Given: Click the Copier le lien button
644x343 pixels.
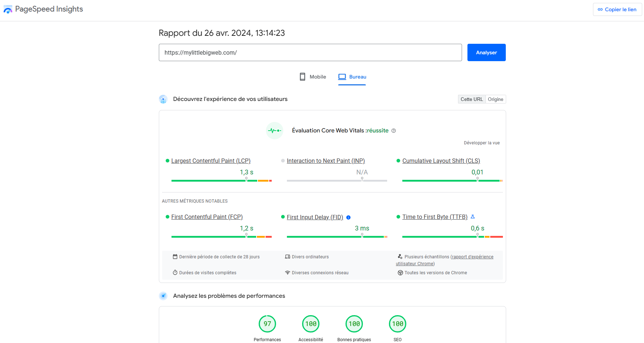Looking at the screenshot, I should (x=617, y=9).
